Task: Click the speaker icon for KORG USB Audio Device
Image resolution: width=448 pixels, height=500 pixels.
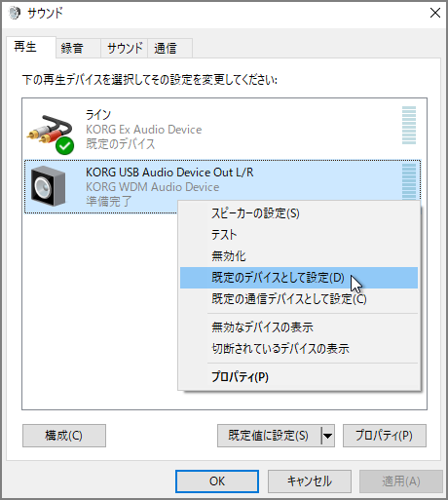Action: point(48,186)
